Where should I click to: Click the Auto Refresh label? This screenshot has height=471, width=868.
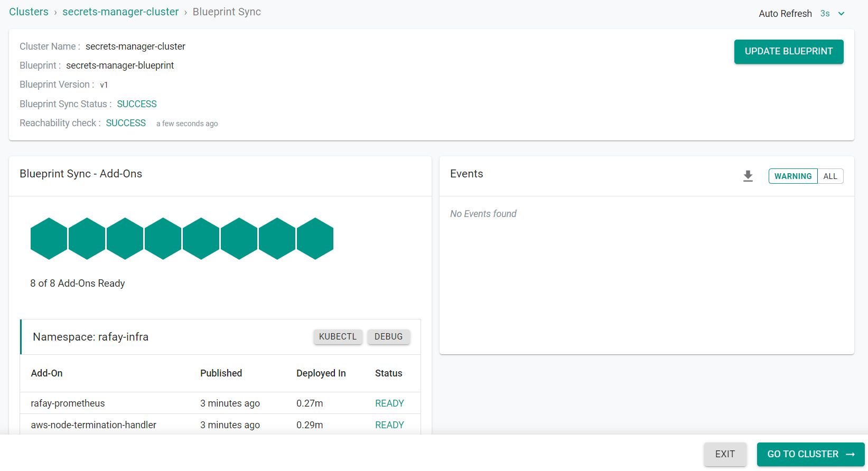[x=785, y=14]
